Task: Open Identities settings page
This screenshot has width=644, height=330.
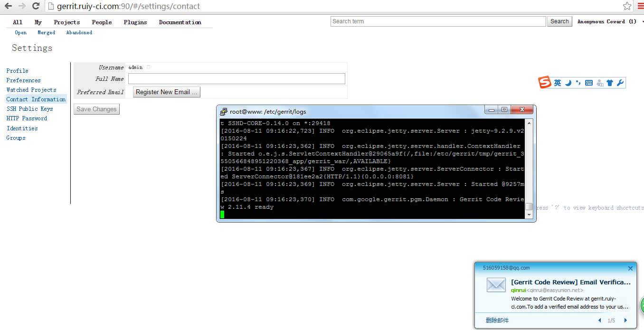Action: point(22,128)
